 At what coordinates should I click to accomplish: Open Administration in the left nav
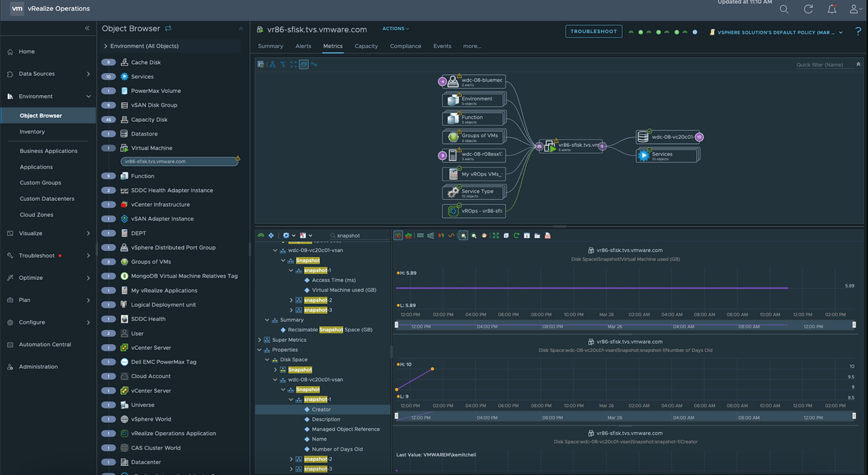[38, 367]
